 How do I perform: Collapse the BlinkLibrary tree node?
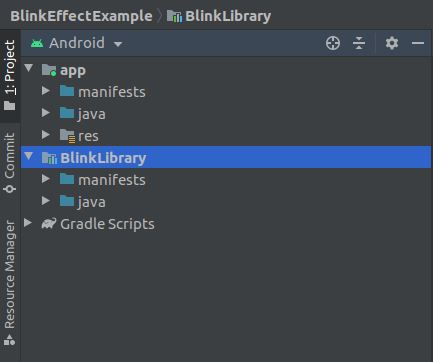point(29,156)
